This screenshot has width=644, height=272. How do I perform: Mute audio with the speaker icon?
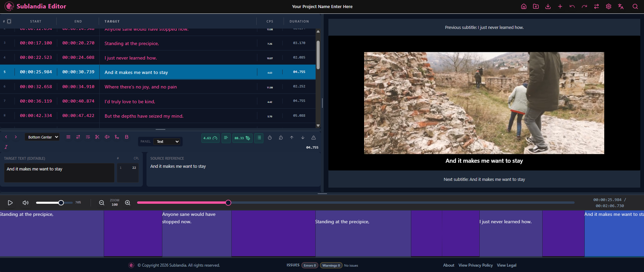click(26, 203)
